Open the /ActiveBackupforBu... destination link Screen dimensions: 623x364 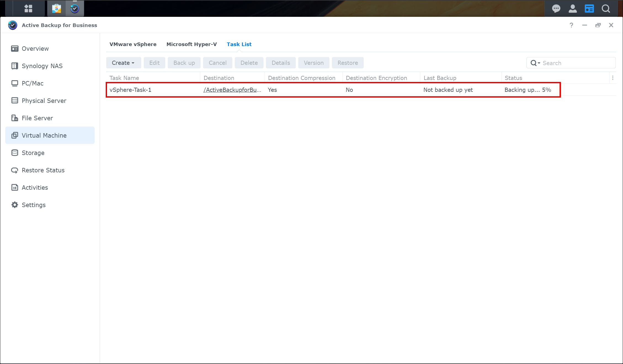pos(232,90)
